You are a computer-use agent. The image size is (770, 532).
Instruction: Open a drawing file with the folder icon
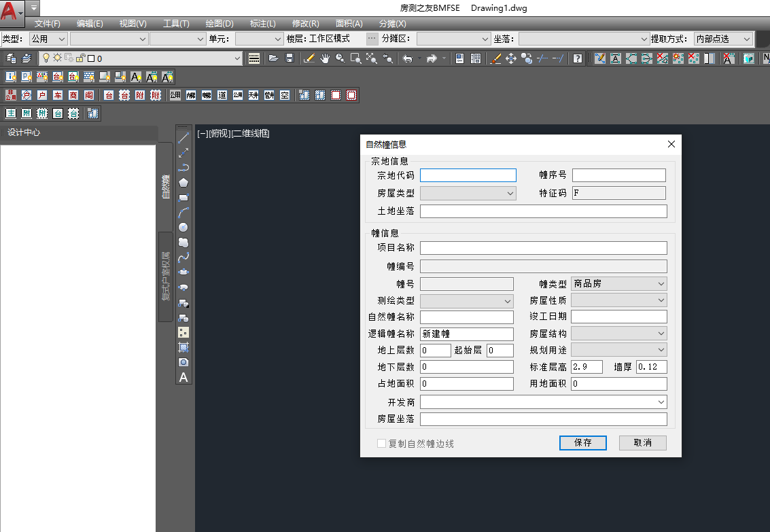click(x=273, y=58)
